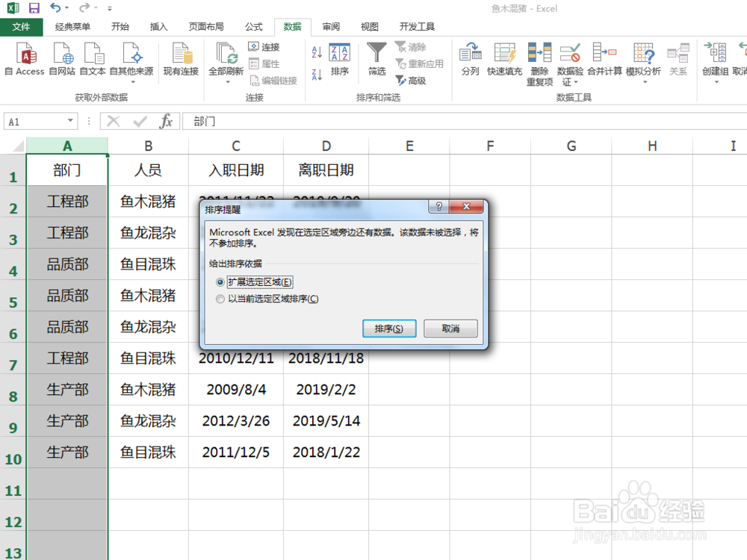Click the 排序(S) button in dialog
Viewport: 747px width, 560px height.
tap(389, 329)
